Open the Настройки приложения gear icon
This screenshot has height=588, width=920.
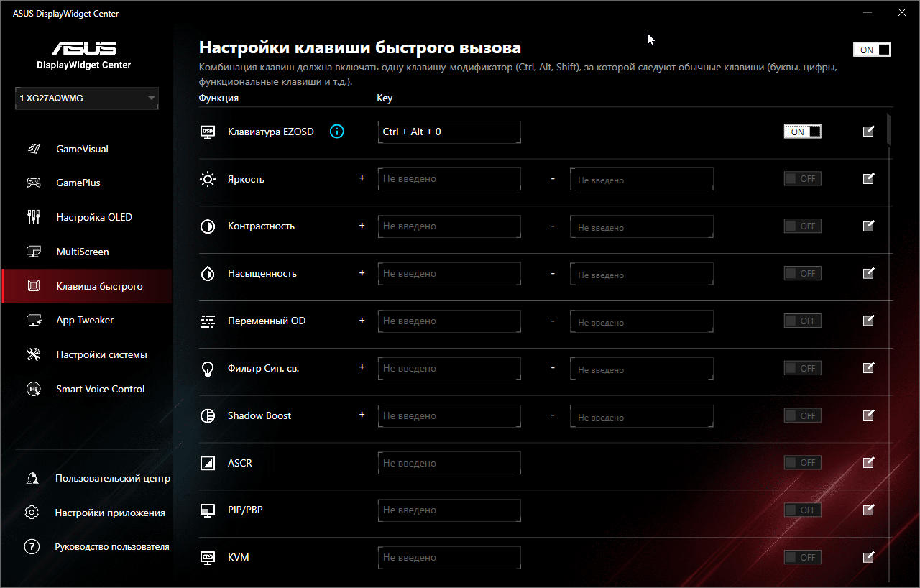pos(32,513)
